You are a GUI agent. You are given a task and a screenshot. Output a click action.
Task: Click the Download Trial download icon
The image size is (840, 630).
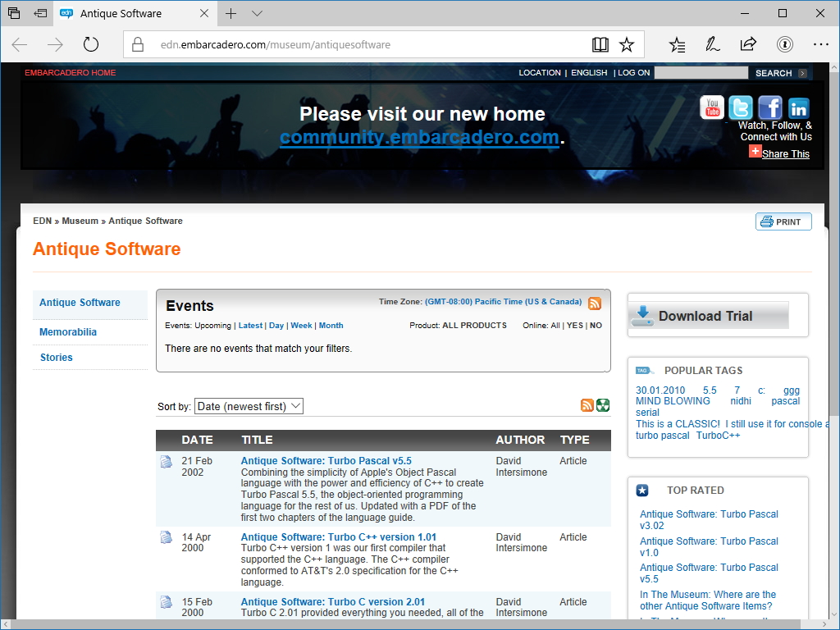click(x=641, y=315)
